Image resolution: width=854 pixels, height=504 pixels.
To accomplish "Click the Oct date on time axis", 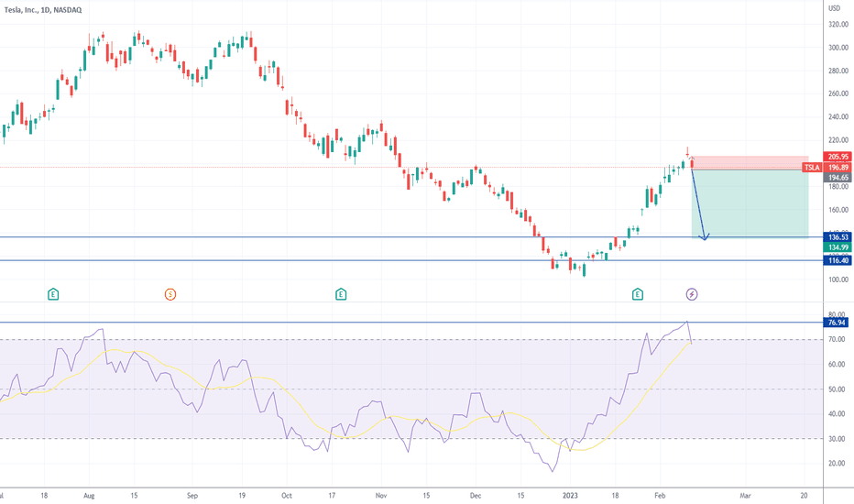I will 287,496.
